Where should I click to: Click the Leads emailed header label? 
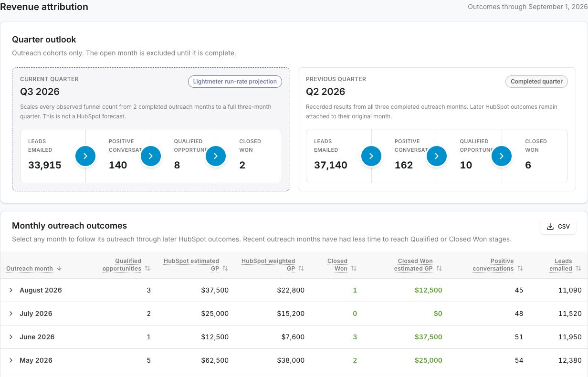click(561, 265)
